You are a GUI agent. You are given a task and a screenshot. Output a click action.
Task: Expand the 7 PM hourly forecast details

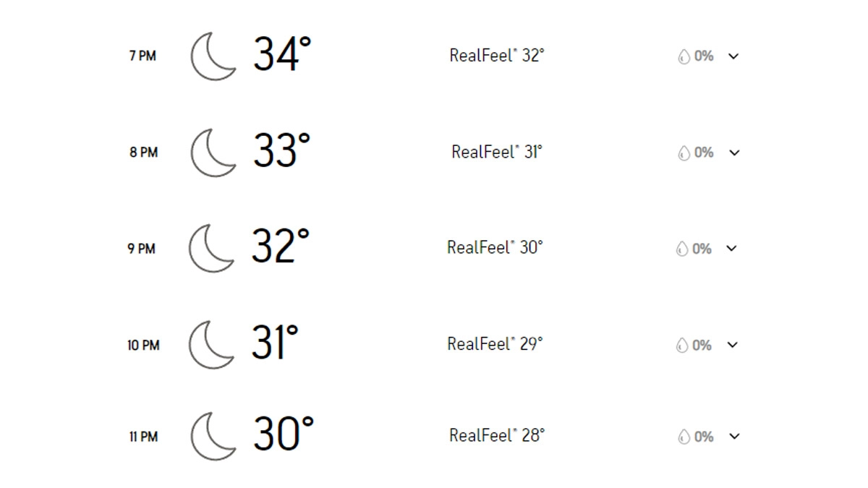click(x=733, y=56)
